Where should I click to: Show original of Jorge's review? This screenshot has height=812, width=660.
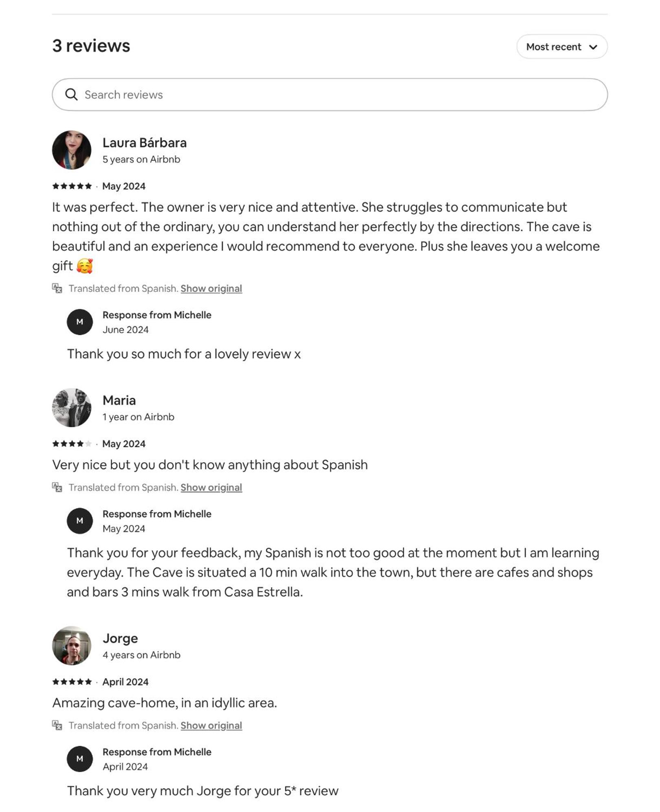[211, 726]
